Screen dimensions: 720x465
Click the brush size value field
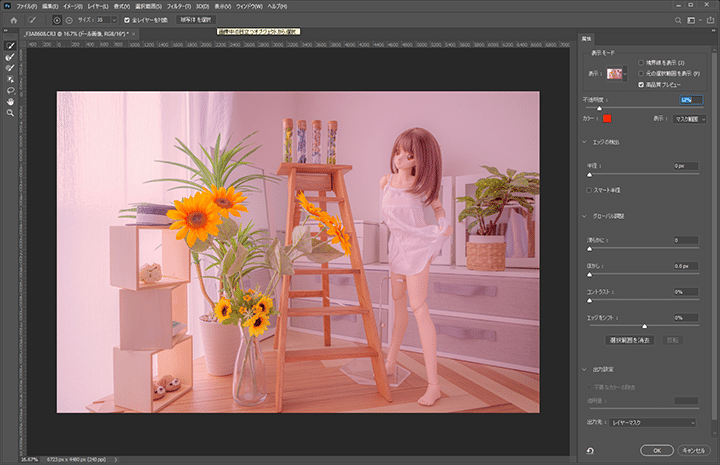tap(103, 20)
